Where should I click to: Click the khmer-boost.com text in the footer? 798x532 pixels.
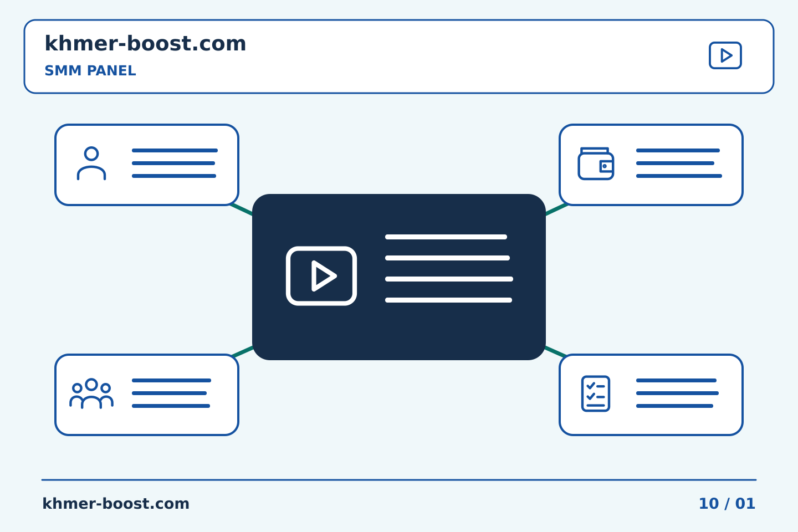pyautogui.click(x=116, y=504)
